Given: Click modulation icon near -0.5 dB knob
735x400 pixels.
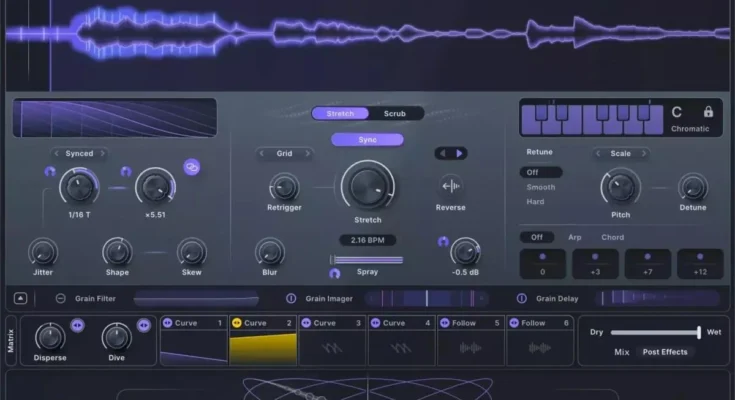Looking at the screenshot, I should (x=443, y=242).
